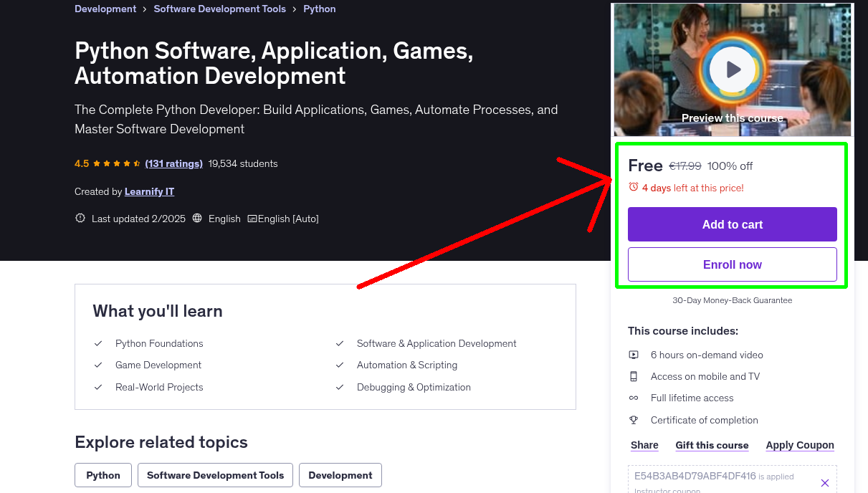
Task: Click the closed captions icon
Action: (252, 219)
